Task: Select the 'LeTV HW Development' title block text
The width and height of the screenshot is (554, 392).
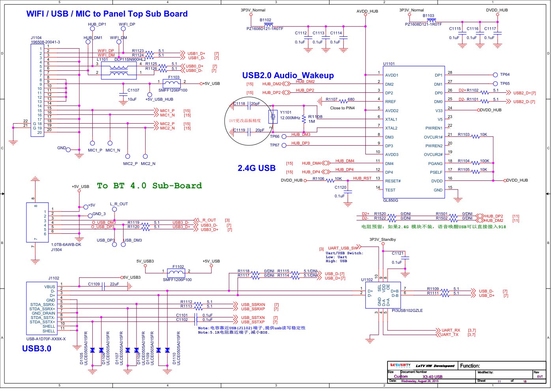Action: pos(435,366)
